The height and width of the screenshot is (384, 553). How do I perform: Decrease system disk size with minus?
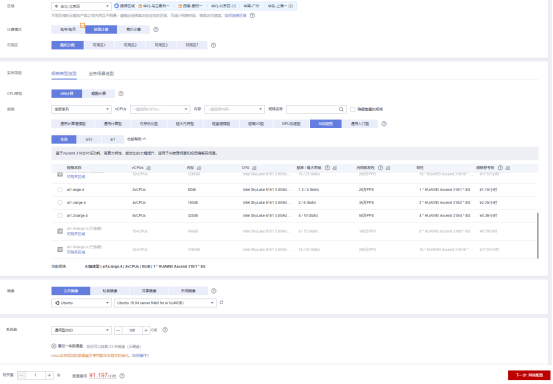click(x=118, y=330)
